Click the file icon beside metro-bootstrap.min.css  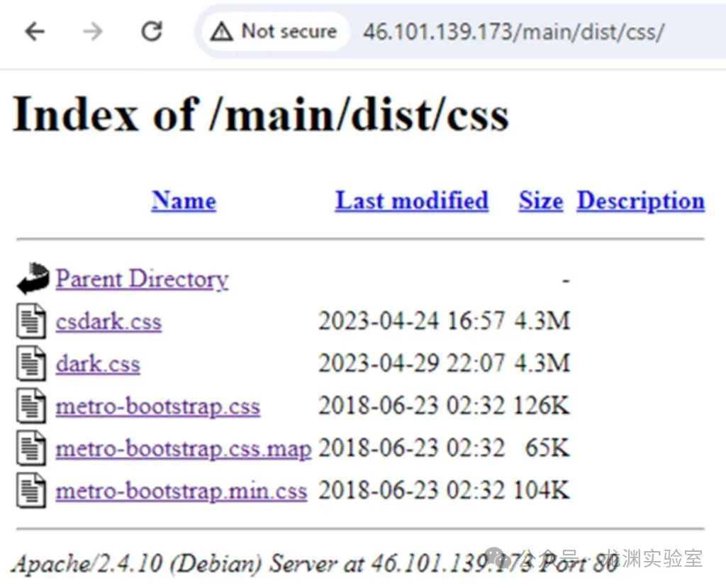[31, 491]
